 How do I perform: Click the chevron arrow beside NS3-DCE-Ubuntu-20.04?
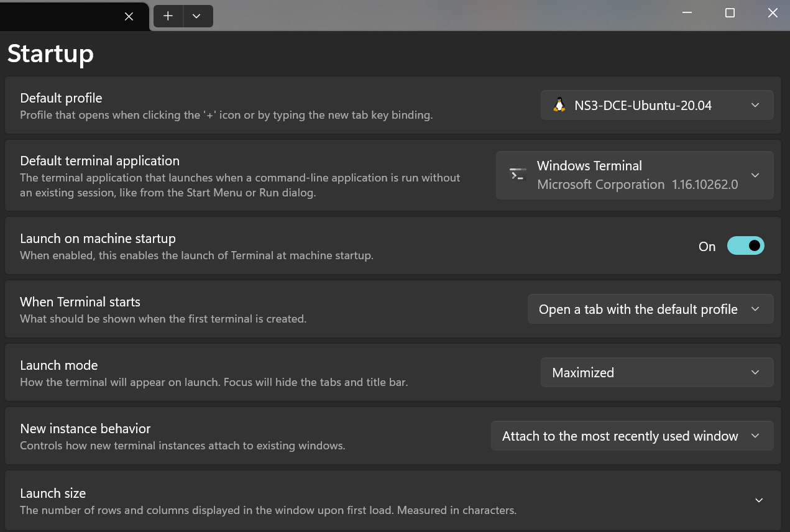point(755,105)
